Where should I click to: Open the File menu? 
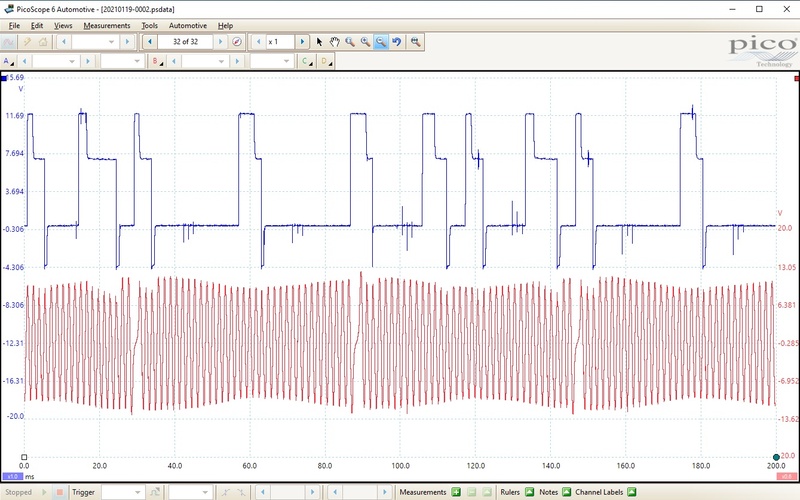(14, 26)
